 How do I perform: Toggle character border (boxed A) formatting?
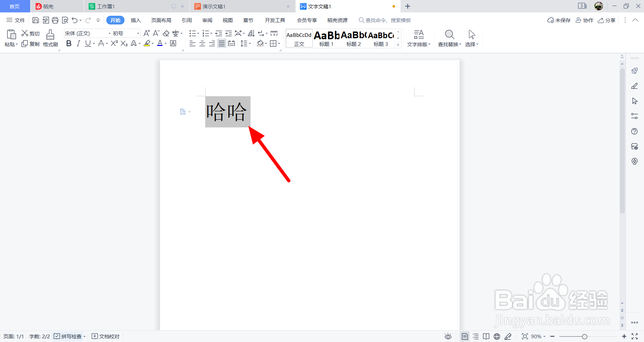[173, 43]
